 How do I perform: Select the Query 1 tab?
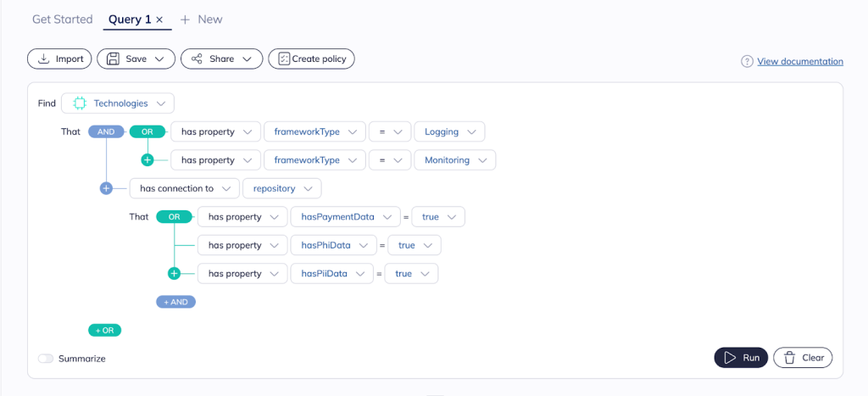130,19
